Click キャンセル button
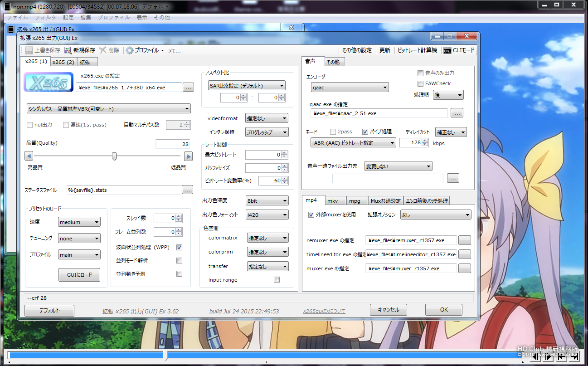The height and width of the screenshot is (366, 588). click(389, 310)
